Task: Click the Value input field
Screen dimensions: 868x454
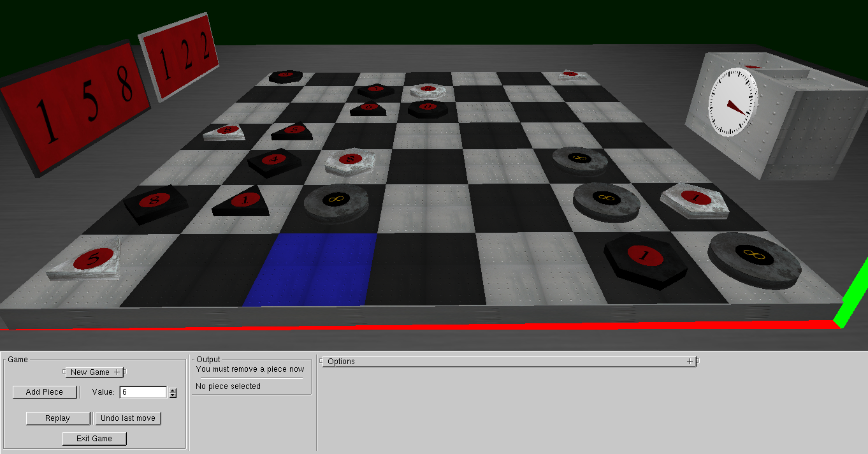Action: 143,392
